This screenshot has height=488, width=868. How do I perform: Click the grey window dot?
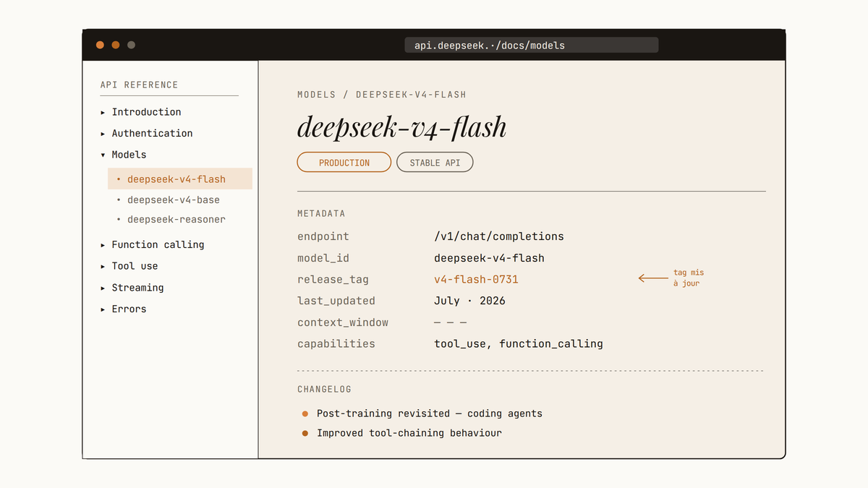point(131,45)
